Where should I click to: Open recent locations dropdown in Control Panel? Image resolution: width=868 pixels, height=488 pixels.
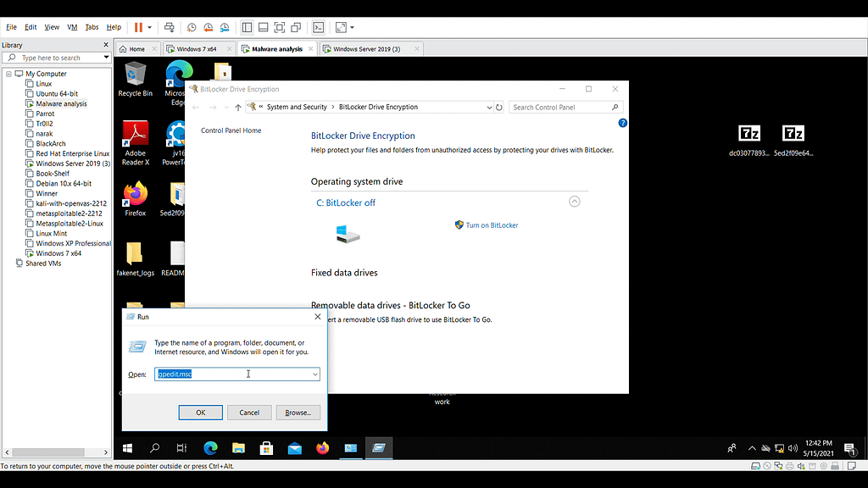click(226, 108)
